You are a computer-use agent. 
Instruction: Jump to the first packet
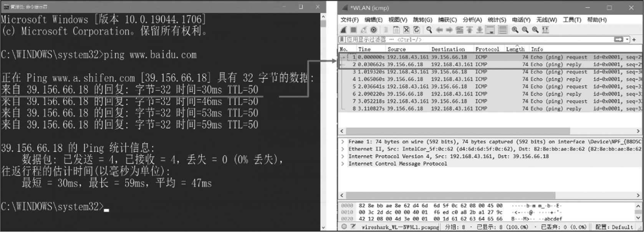(x=469, y=30)
